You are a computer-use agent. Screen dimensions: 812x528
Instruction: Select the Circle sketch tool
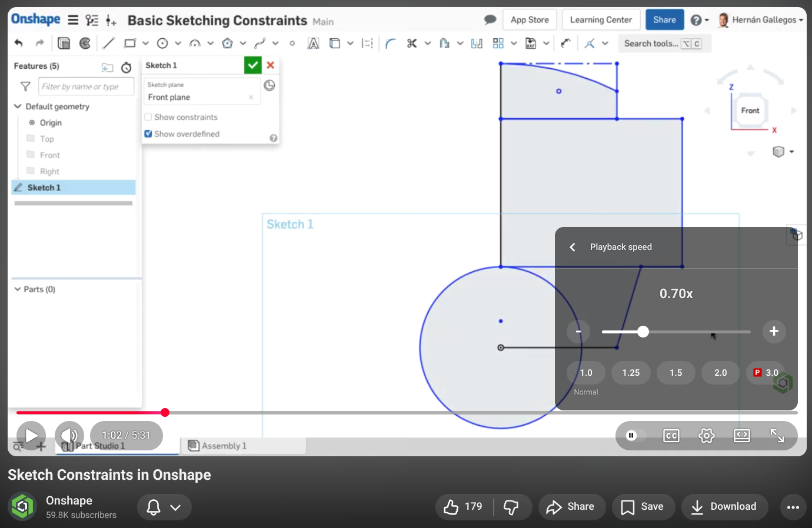tap(162, 43)
